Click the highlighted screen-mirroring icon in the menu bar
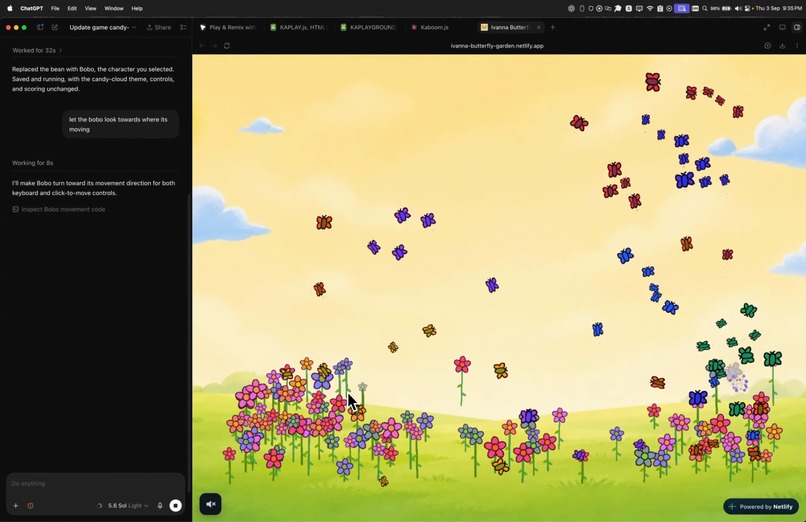 pyautogui.click(x=682, y=8)
